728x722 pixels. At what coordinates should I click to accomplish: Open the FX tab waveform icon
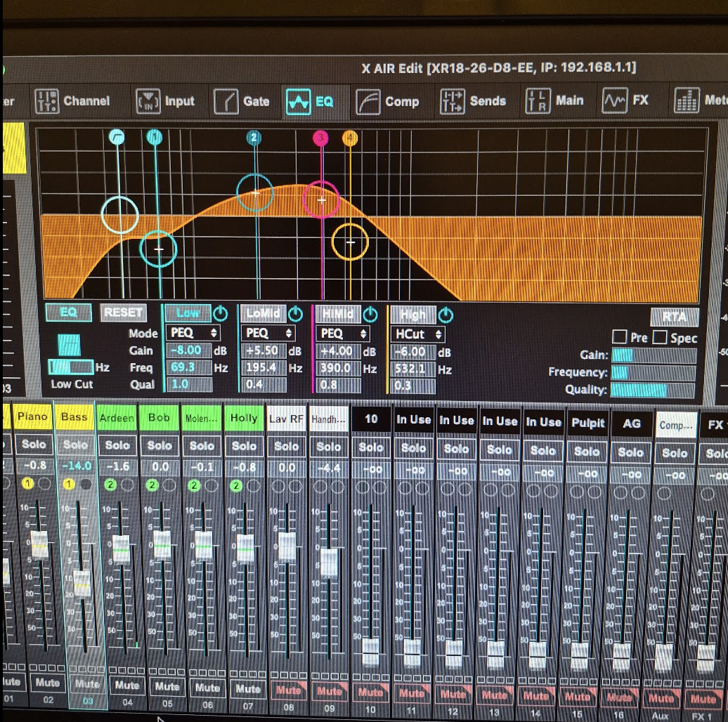tap(614, 100)
